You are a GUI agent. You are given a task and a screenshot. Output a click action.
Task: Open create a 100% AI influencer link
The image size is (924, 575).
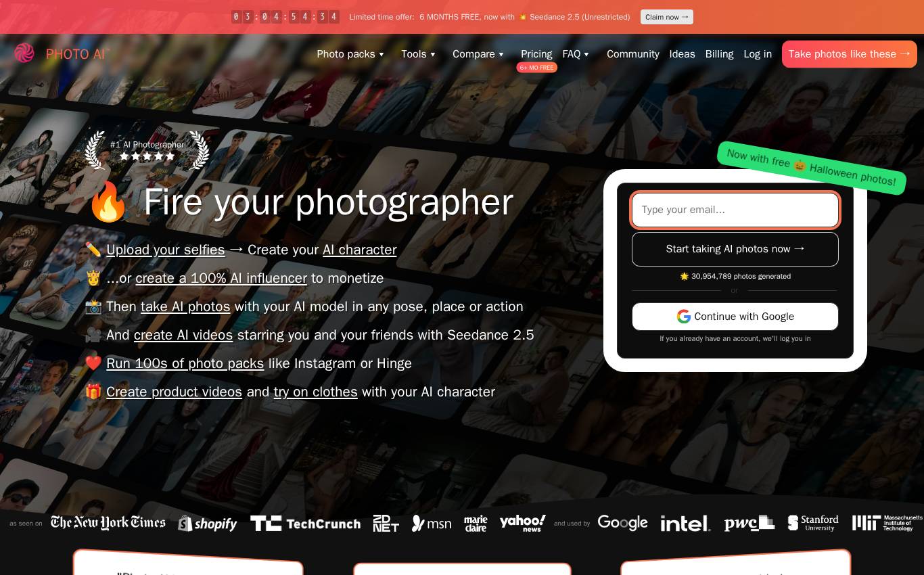click(221, 278)
